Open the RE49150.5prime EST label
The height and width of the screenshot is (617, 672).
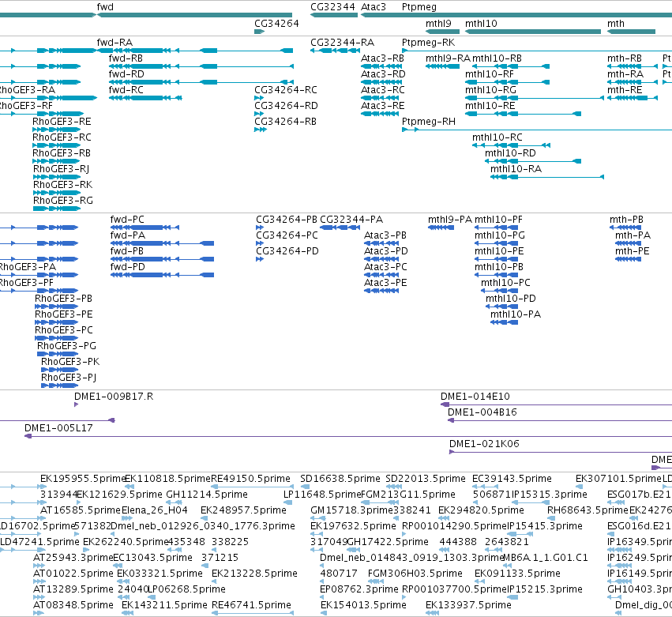[x=250, y=479]
